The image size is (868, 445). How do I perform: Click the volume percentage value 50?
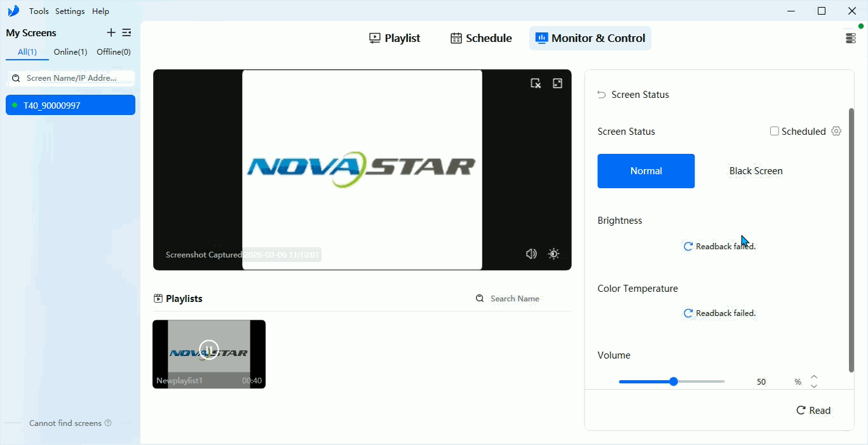coord(761,382)
